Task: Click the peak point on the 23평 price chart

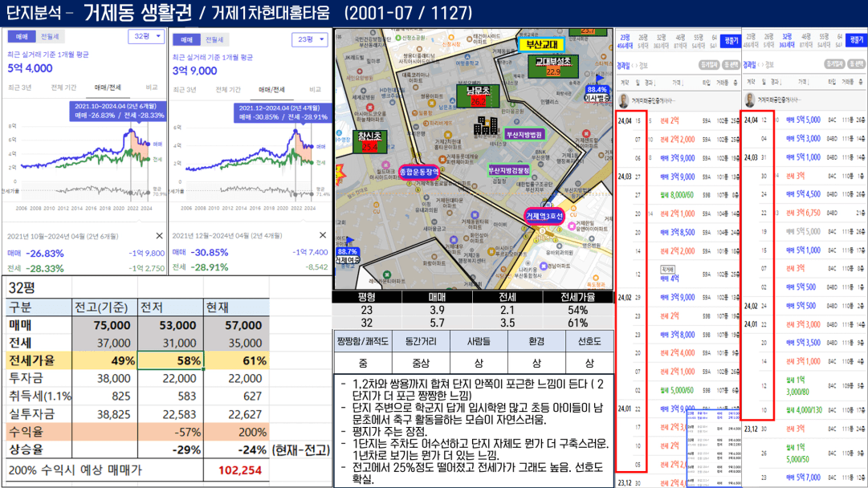Action: click(x=295, y=131)
